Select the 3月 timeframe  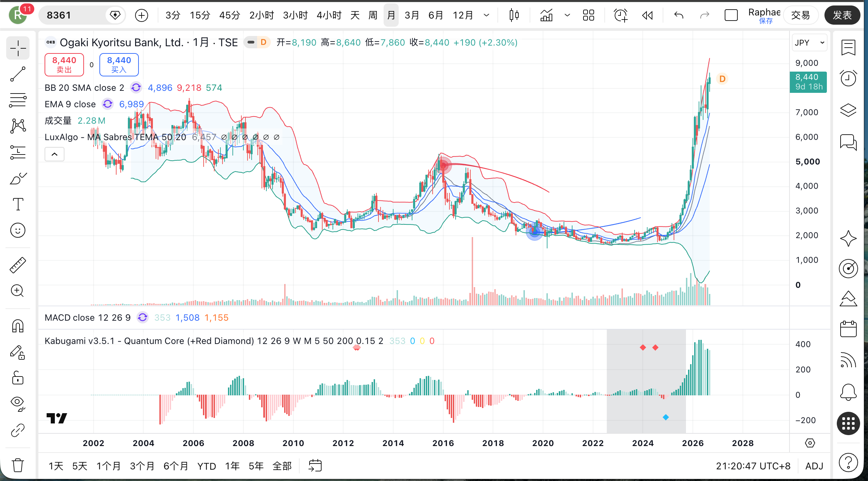412,15
